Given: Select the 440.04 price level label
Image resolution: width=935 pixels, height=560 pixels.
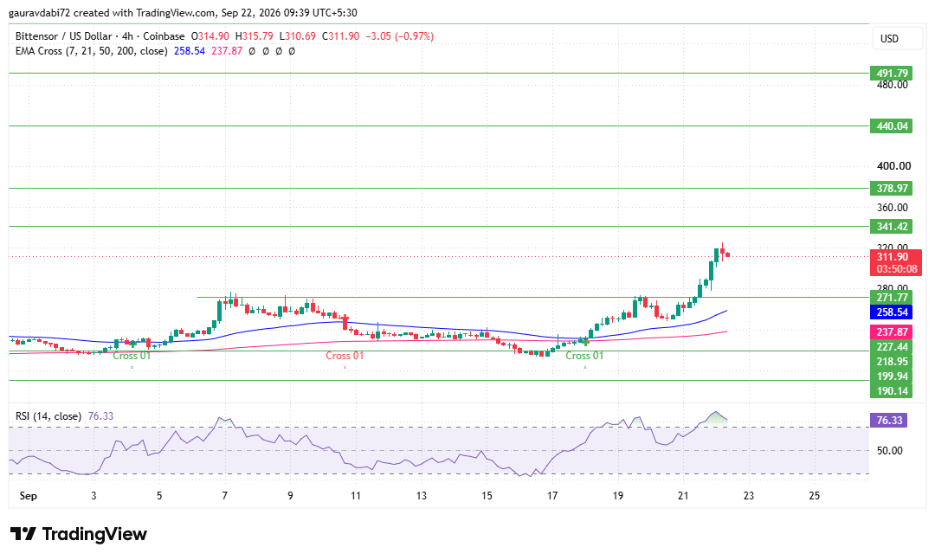Looking at the screenshot, I should pos(892,126).
